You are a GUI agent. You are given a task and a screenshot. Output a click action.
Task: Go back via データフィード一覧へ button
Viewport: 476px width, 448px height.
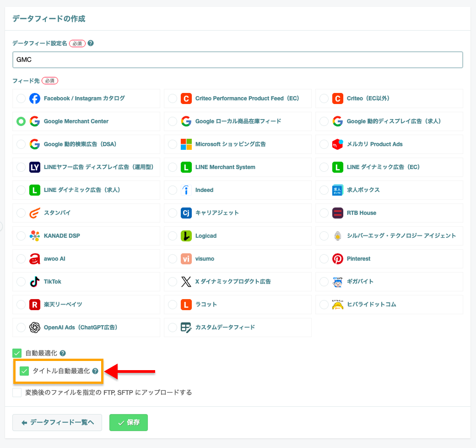coord(57,422)
